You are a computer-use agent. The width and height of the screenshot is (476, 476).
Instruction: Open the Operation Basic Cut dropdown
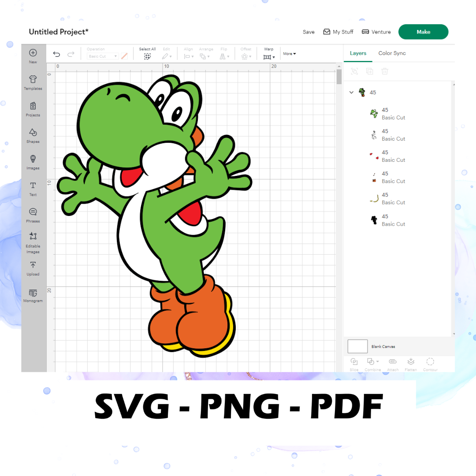coord(103,56)
